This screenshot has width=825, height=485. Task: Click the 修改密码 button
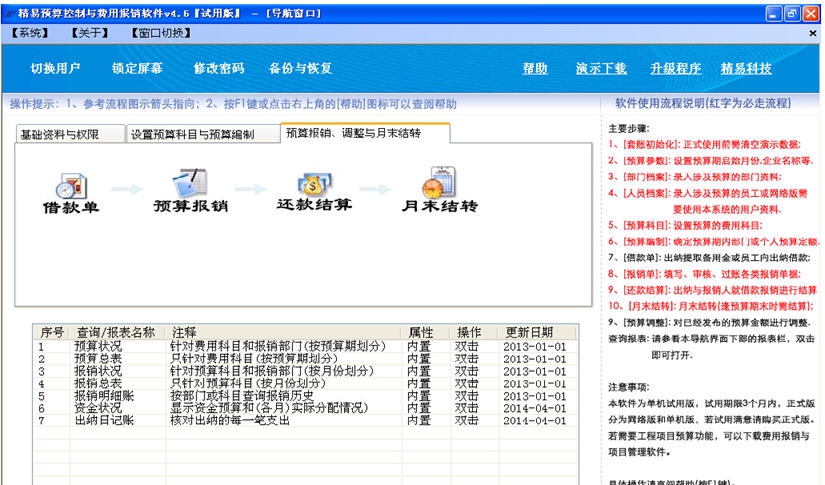pos(219,68)
